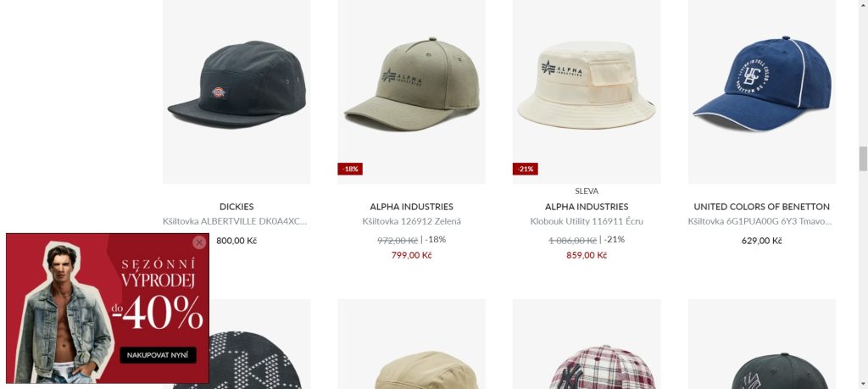Screen dimensions: 868x389
Task: Click the NAKUPOVAT NYNÍ button
Action: 158,355
